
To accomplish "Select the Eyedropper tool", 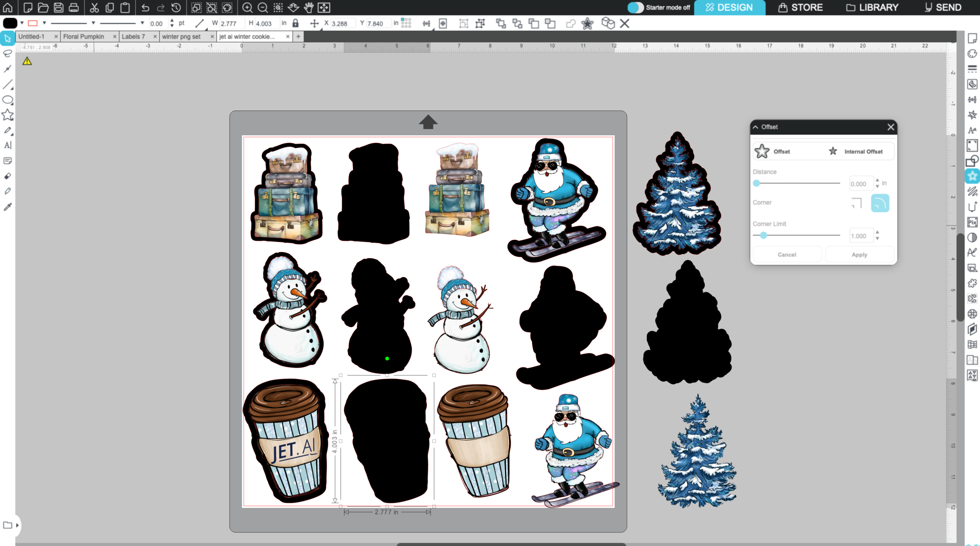I will pos(8,207).
